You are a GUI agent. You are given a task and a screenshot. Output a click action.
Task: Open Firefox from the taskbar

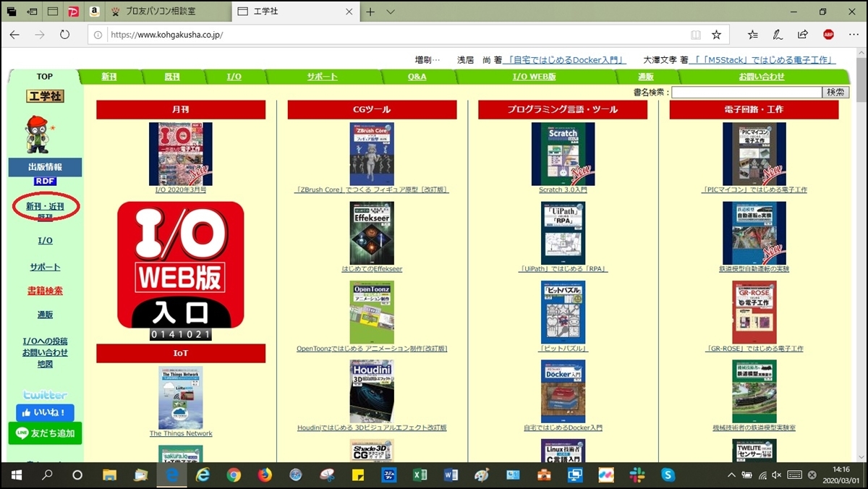point(264,475)
